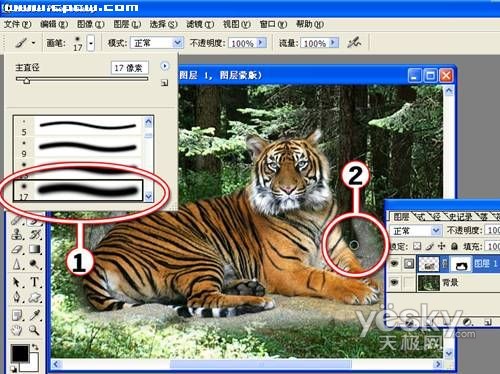
Task: Select the 图层 1 layer image thumbnail
Action: (x=429, y=264)
